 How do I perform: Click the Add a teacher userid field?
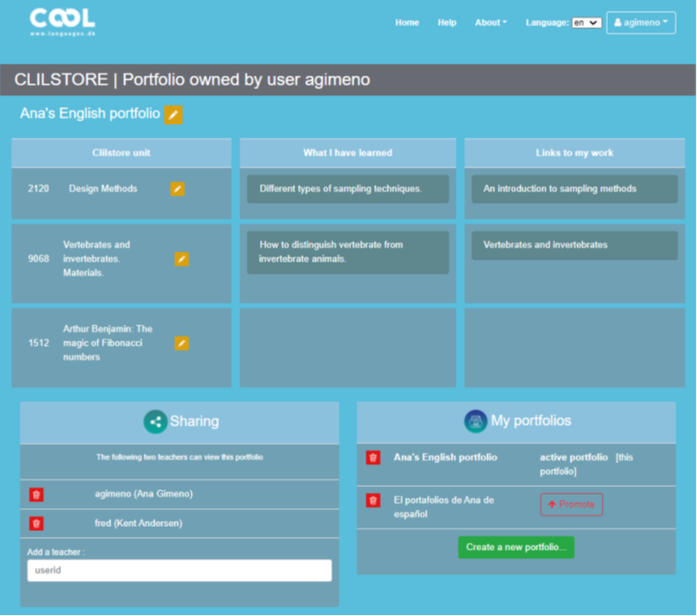178,571
